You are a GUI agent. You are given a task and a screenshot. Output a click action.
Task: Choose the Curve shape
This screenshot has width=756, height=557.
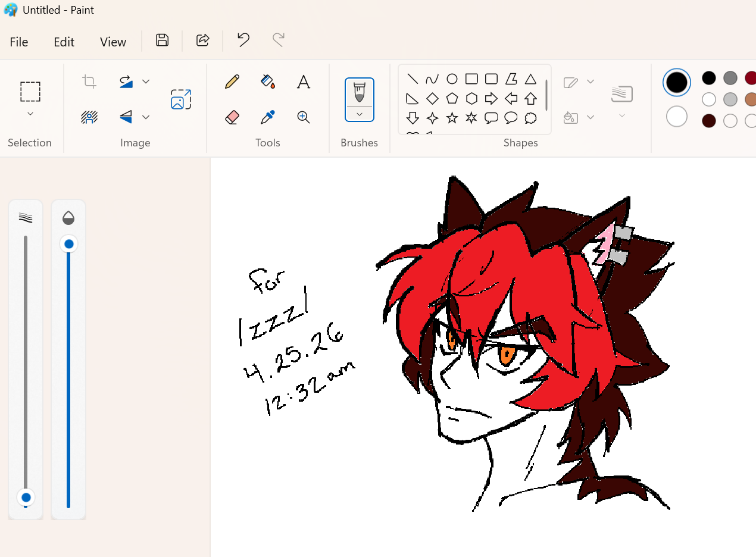(432, 79)
